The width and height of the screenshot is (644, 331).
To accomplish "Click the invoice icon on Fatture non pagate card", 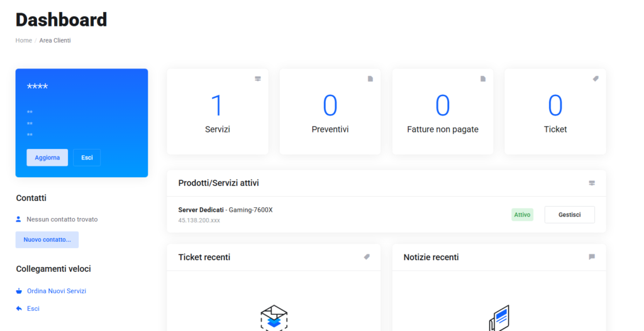I will (483, 79).
